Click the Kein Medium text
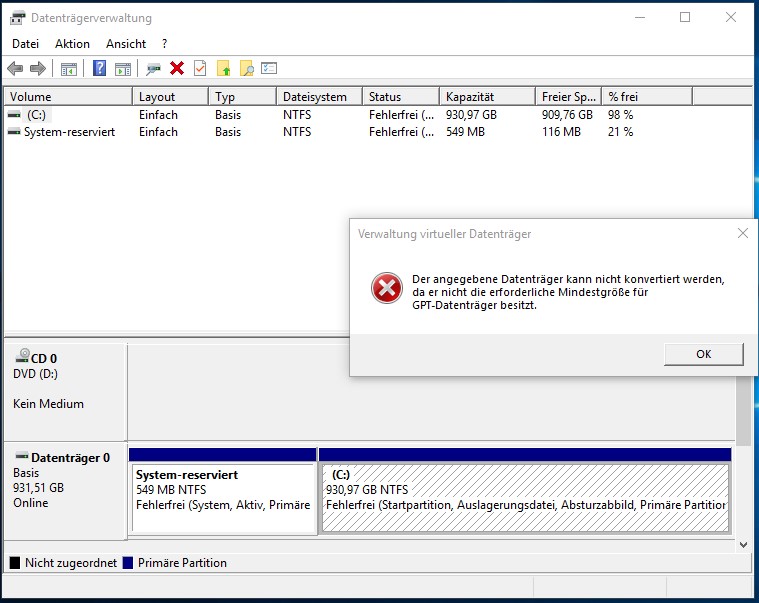Screen dimensions: 759x603 [48, 404]
